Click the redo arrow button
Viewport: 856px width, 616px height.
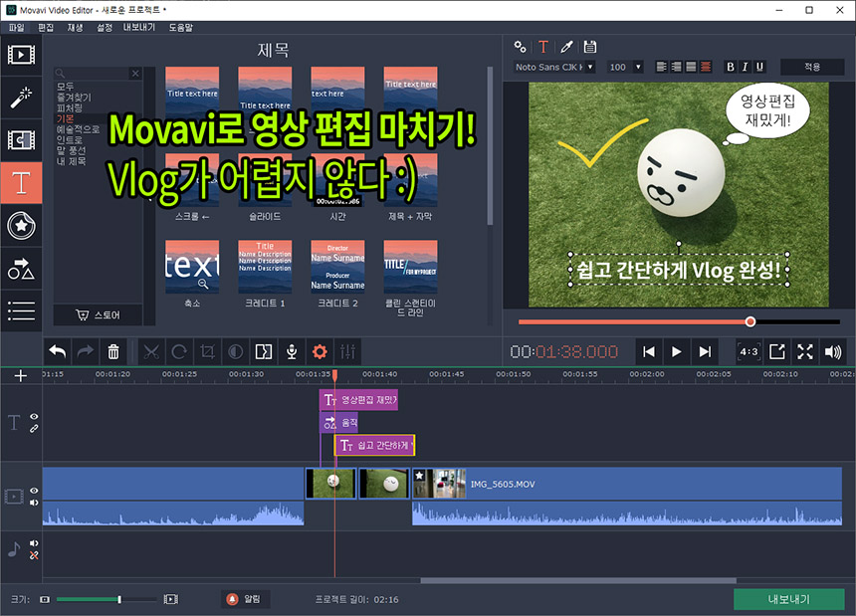(86, 352)
